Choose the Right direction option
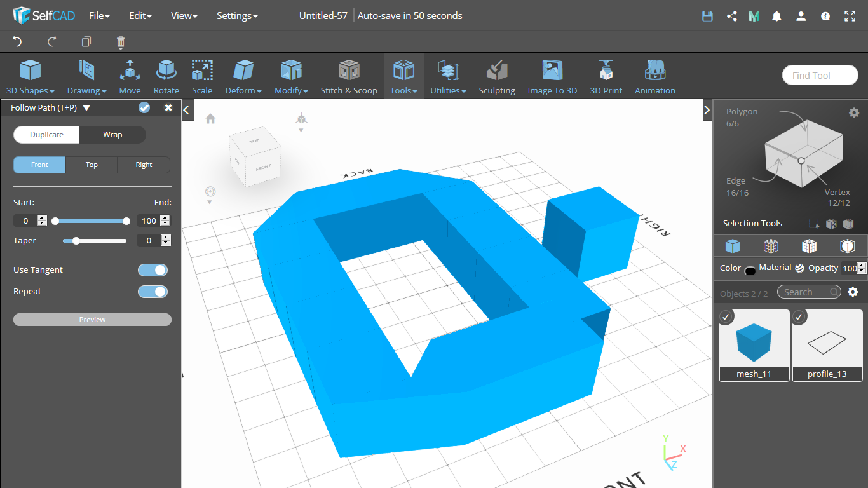This screenshot has height=488, width=868. (144, 165)
